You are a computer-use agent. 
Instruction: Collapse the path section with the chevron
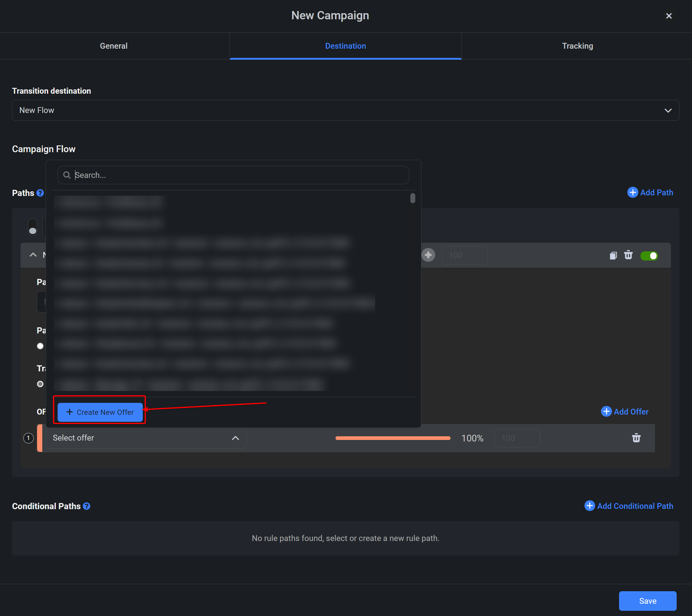pos(33,255)
